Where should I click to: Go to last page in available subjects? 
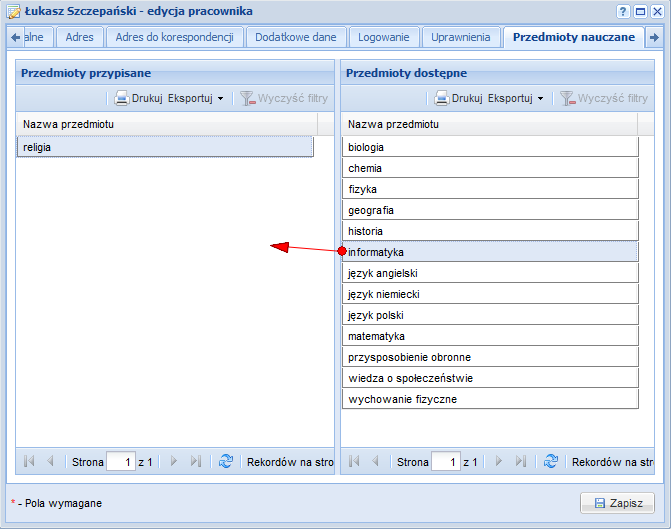(521, 461)
